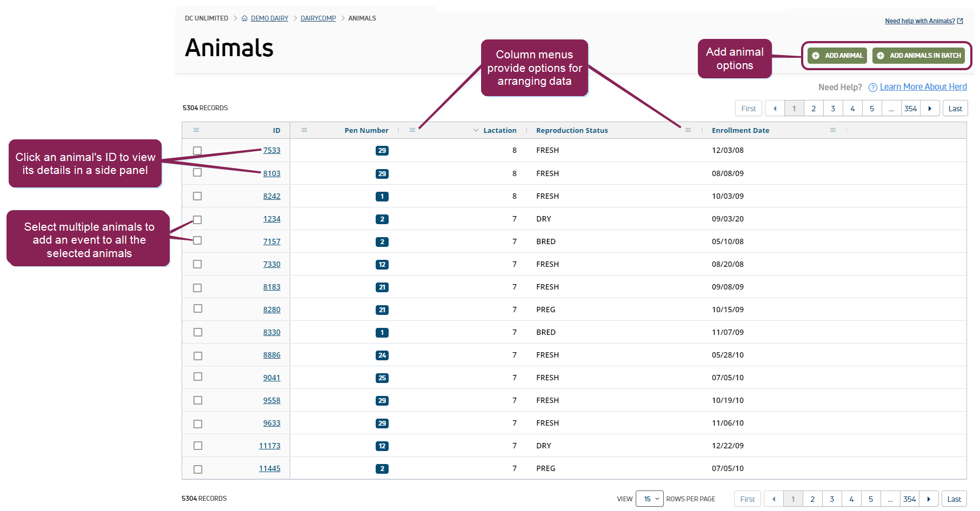The image size is (980, 511).
Task: Click the Add Animal button
Action: point(837,56)
